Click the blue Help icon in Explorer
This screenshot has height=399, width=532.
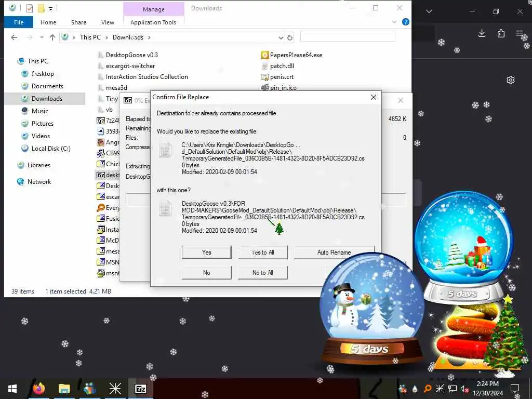click(x=405, y=22)
